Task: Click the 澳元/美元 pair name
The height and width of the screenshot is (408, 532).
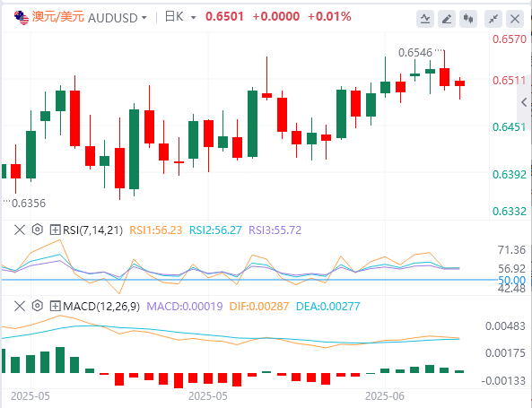Action: point(58,17)
